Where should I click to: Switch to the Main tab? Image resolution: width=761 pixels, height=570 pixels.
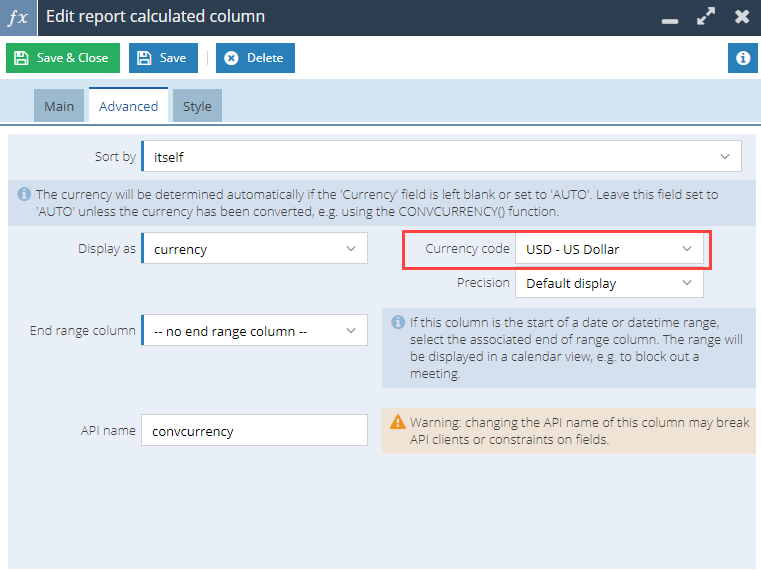(x=59, y=106)
